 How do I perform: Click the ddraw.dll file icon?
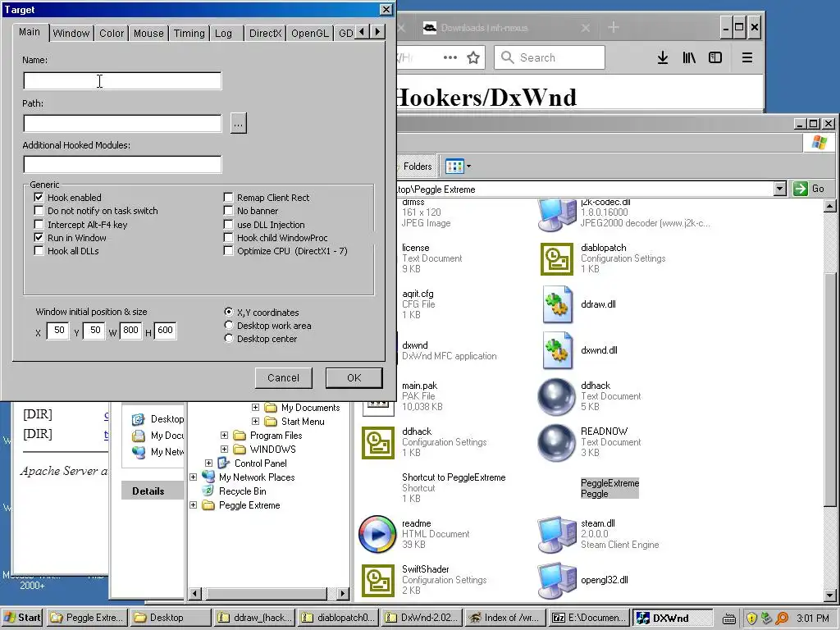[x=557, y=304]
